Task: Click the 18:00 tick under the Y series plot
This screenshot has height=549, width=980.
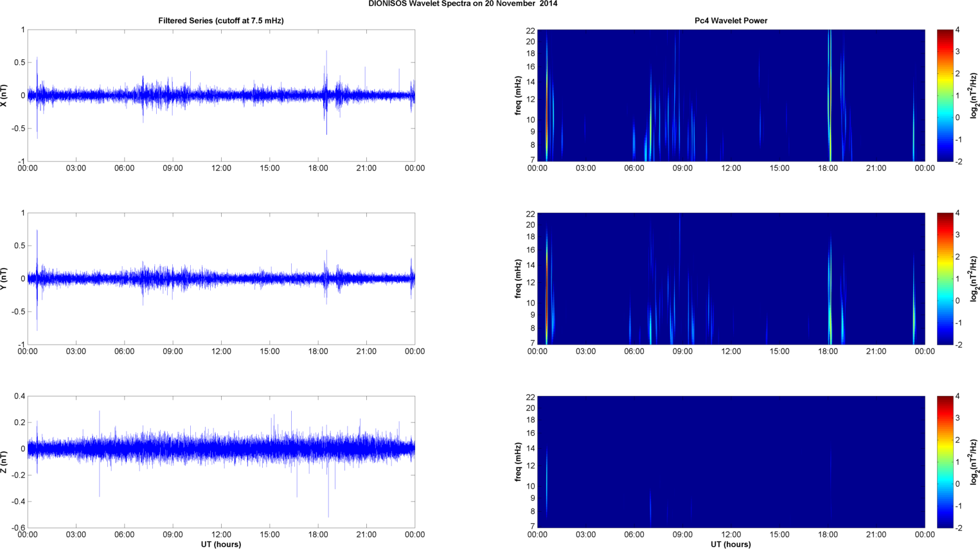Action: 318,352
